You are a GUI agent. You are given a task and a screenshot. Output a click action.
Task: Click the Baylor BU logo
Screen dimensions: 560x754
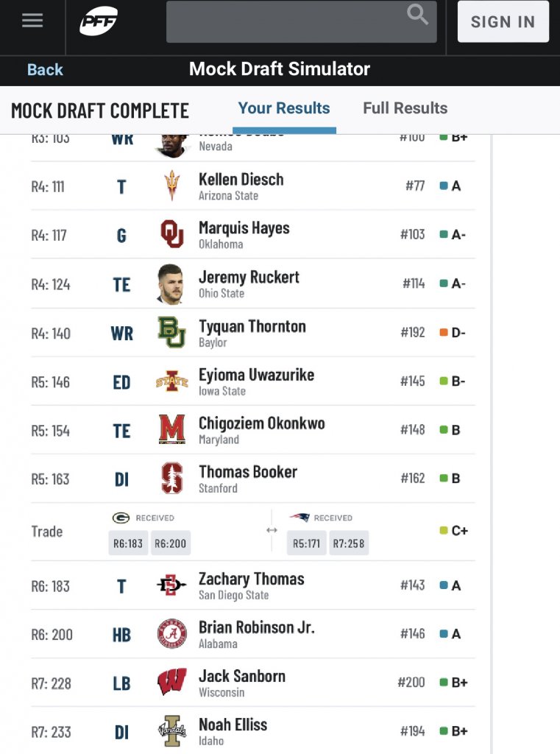[171, 332]
